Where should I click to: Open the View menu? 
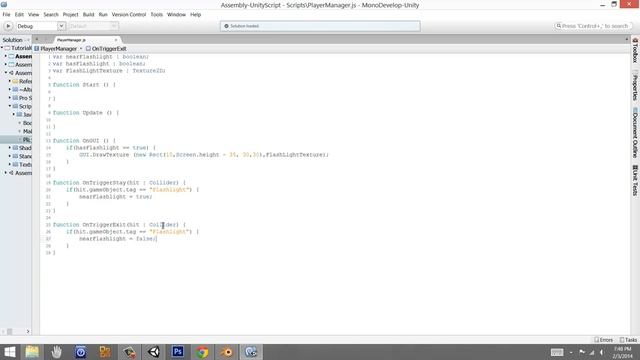click(x=33, y=15)
